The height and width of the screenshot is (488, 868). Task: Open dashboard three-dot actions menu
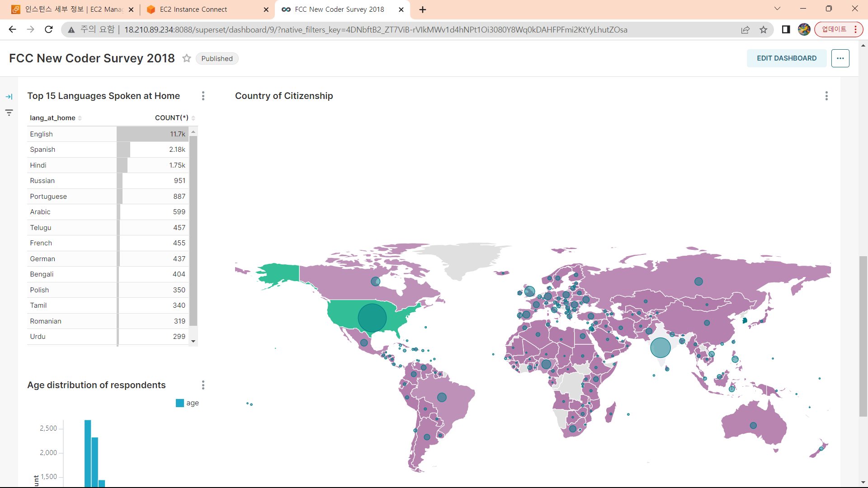[x=840, y=58]
